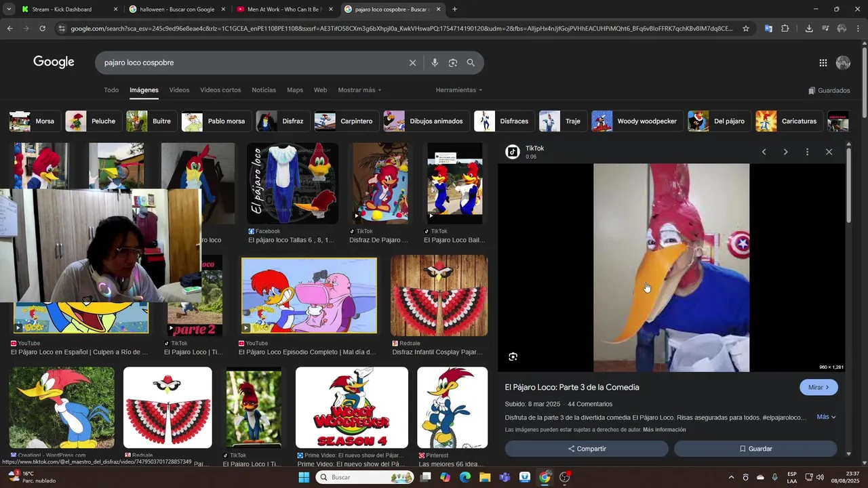Screen dimensions: 868x488
Task: Close the image preview panel
Action: tap(829, 152)
